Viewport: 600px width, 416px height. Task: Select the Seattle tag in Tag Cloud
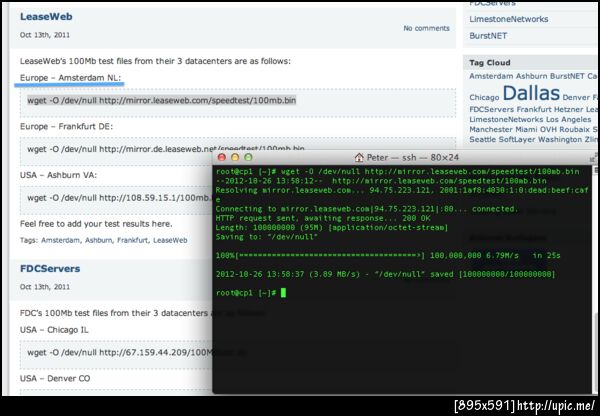[x=483, y=139]
